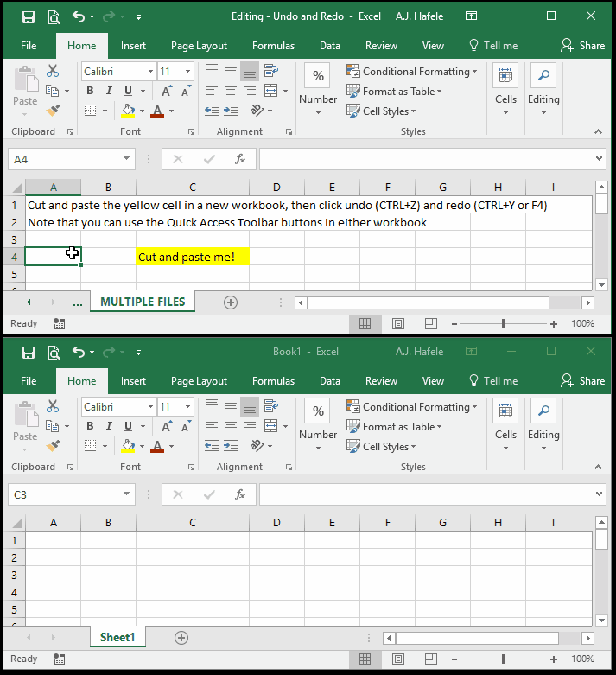The image size is (616, 675).
Task: Expand the formula bar in top window
Action: tap(599, 159)
